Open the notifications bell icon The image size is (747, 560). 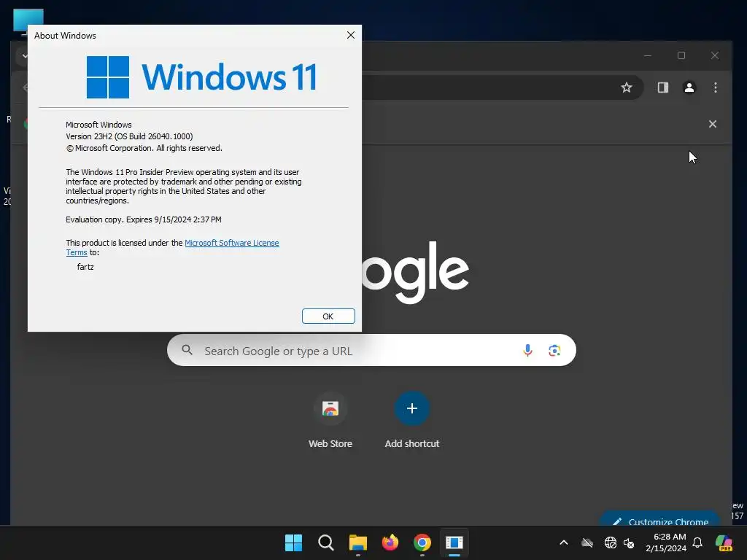click(697, 542)
